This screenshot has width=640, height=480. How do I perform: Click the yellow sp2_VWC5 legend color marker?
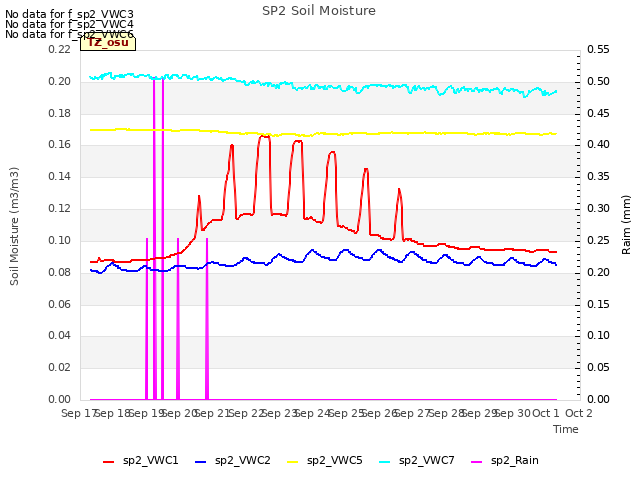[293, 462]
